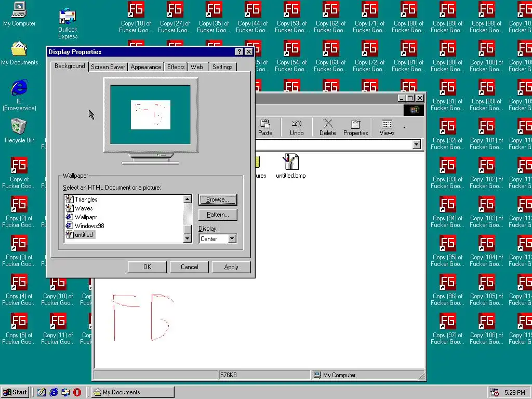Click the Browse... button
The width and height of the screenshot is (532, 399).
pos(218,199)
